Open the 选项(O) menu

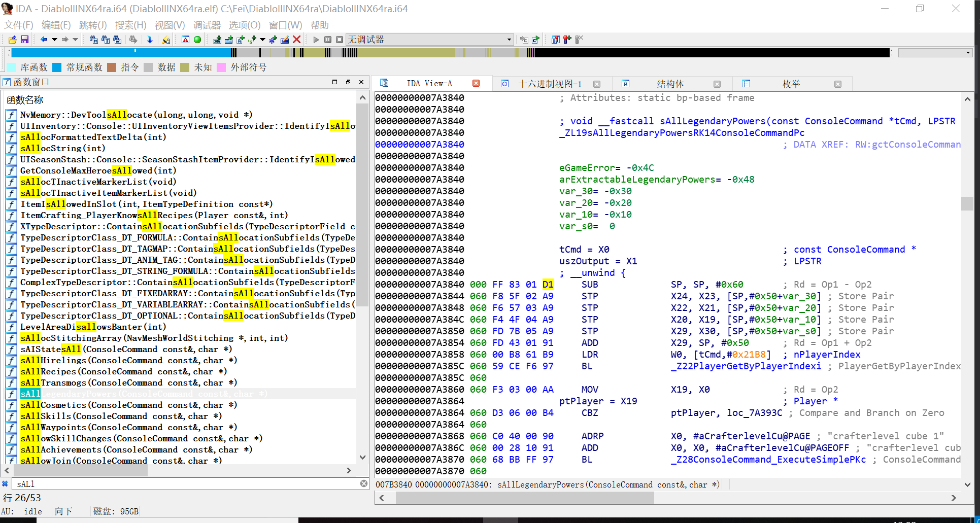244,25
